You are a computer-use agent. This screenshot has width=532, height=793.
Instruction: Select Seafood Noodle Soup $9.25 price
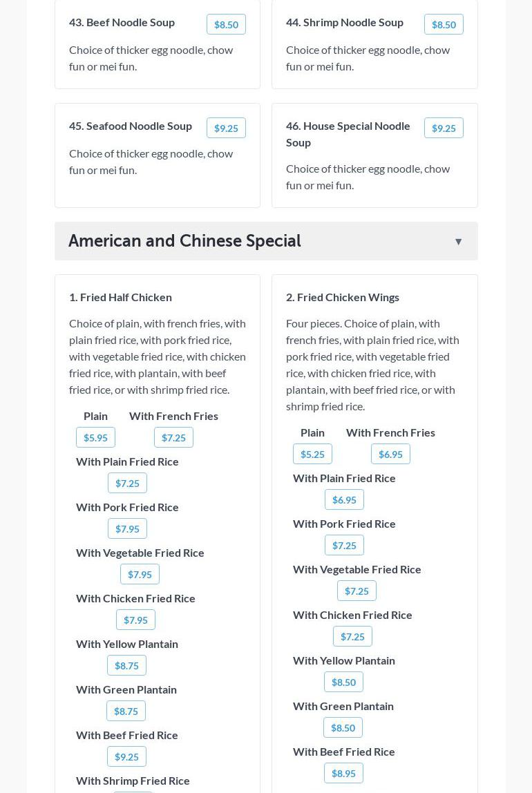[x=226, y=128]
